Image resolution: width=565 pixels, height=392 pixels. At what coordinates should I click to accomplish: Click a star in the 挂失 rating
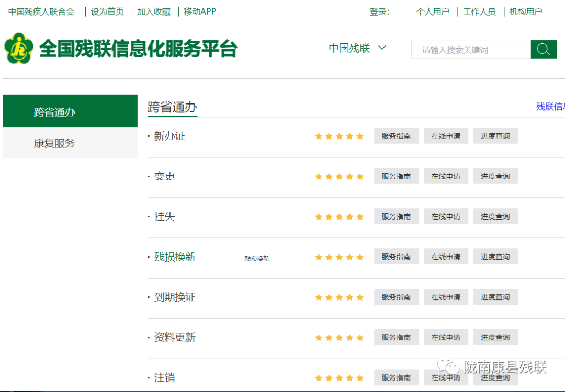click(339, 216)
